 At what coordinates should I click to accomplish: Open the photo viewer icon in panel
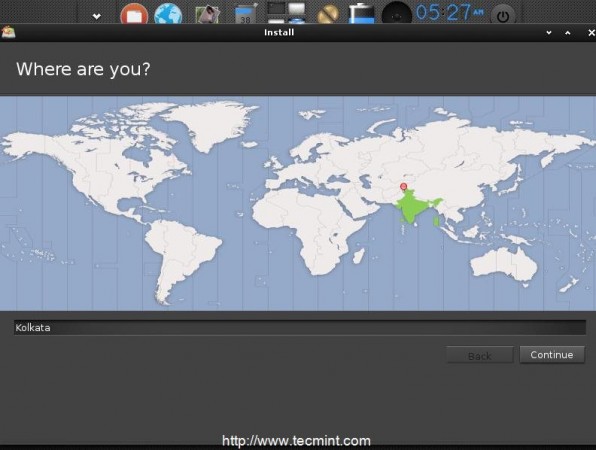point(207,14)
